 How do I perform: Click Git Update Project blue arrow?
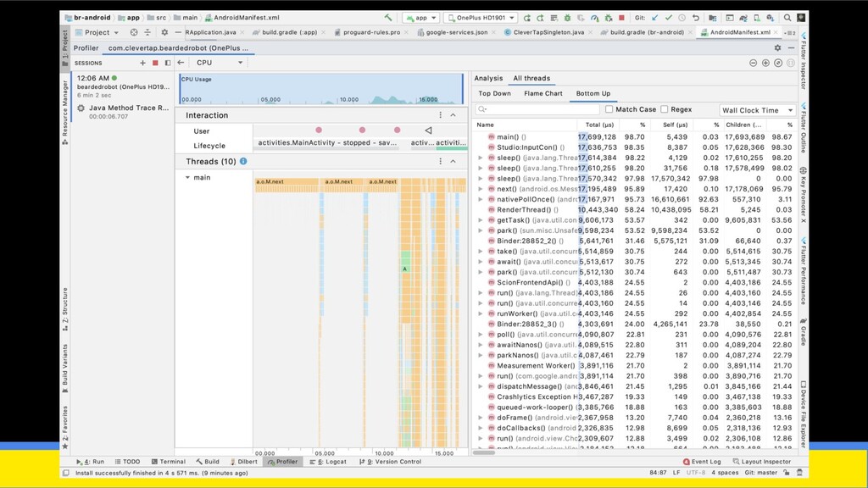(x=655, y=18)
